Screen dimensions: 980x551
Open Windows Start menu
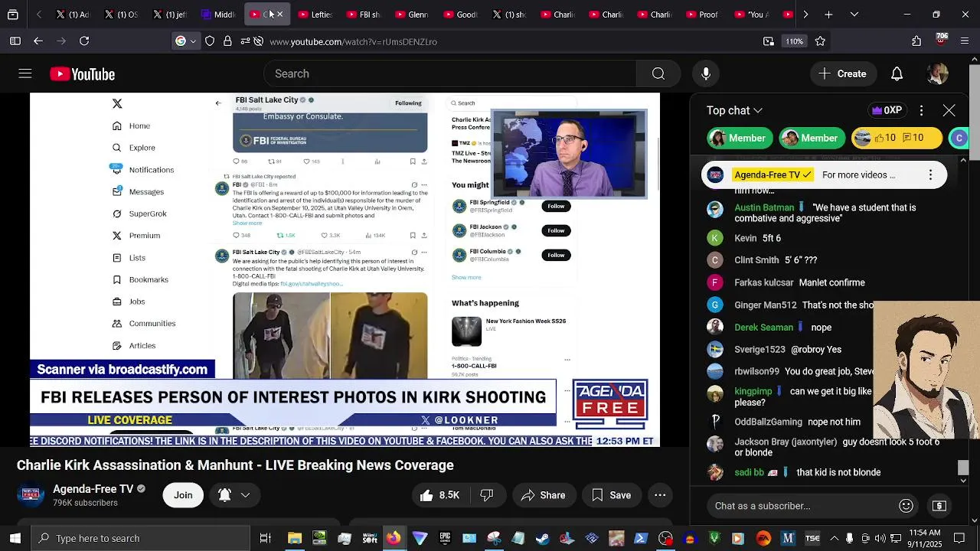tap(15, 539)
